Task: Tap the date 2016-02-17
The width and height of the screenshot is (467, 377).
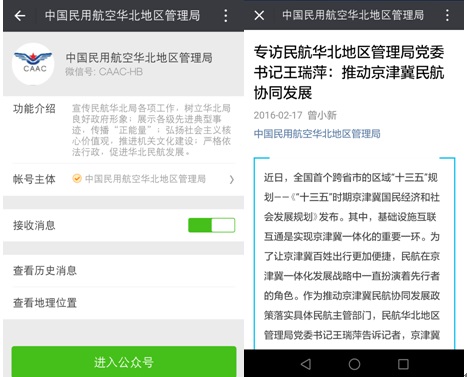Action: 278,115
